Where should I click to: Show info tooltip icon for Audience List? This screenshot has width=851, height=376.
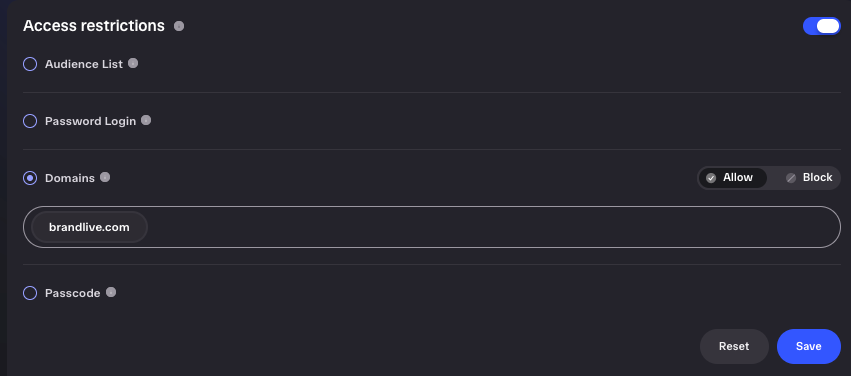133,63
